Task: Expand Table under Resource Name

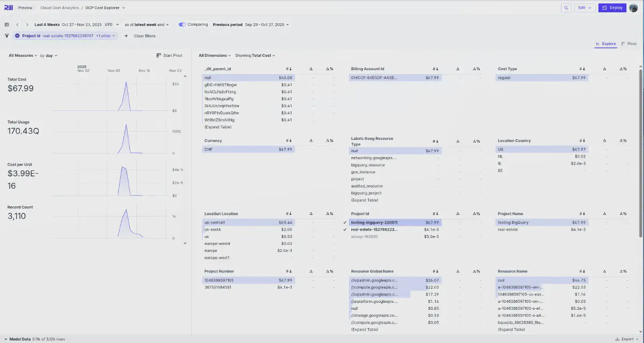Action: click(511, 330)
